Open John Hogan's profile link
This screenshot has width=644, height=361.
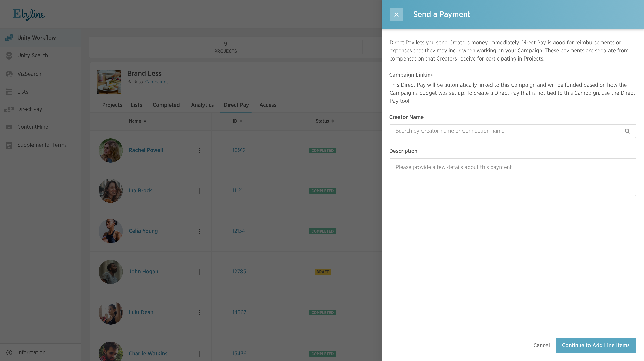pos(144,272)
